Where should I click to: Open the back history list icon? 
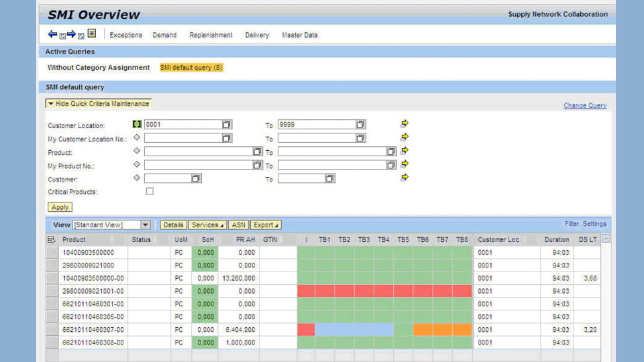[62, 36]
